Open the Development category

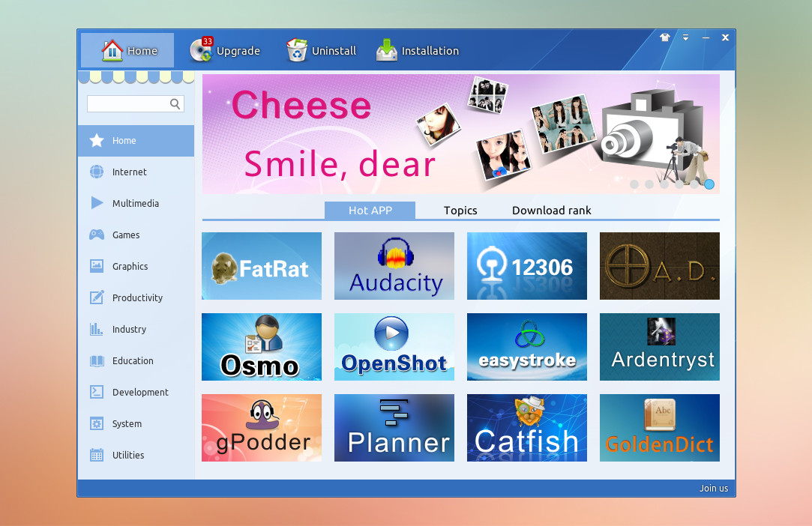[x=139, y=392]
